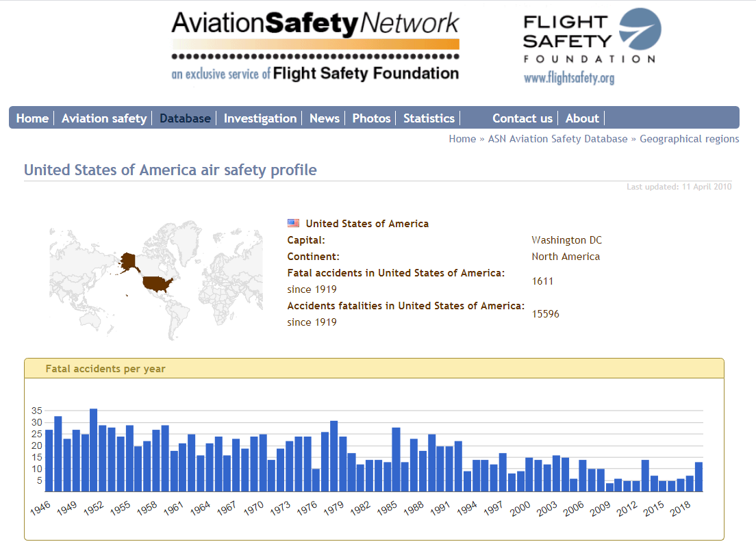Click ASN Aviation Safety Database breadcrumb
756x557 pixels.
(x=557, y=139)
